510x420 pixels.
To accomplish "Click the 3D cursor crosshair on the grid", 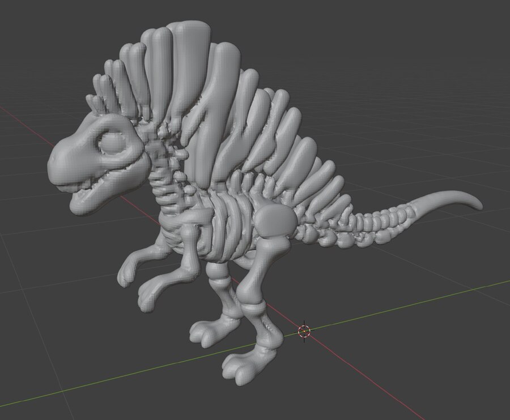I will tap(304, 331).
